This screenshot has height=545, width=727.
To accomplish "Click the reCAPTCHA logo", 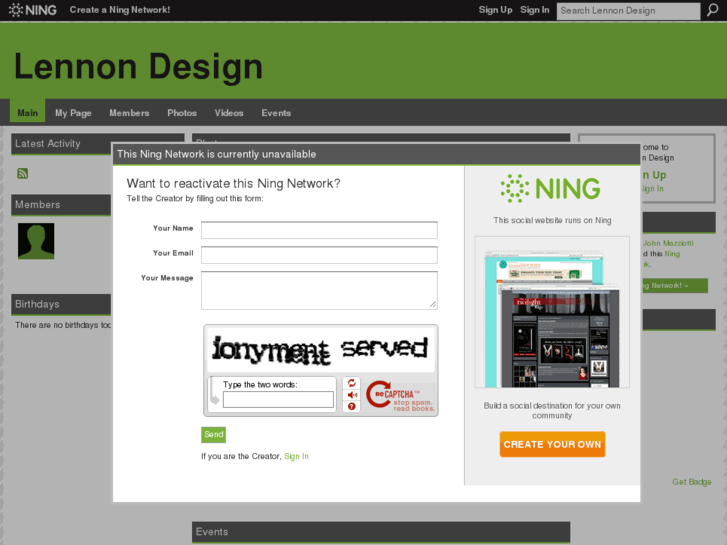I will [x=400, y=395].
